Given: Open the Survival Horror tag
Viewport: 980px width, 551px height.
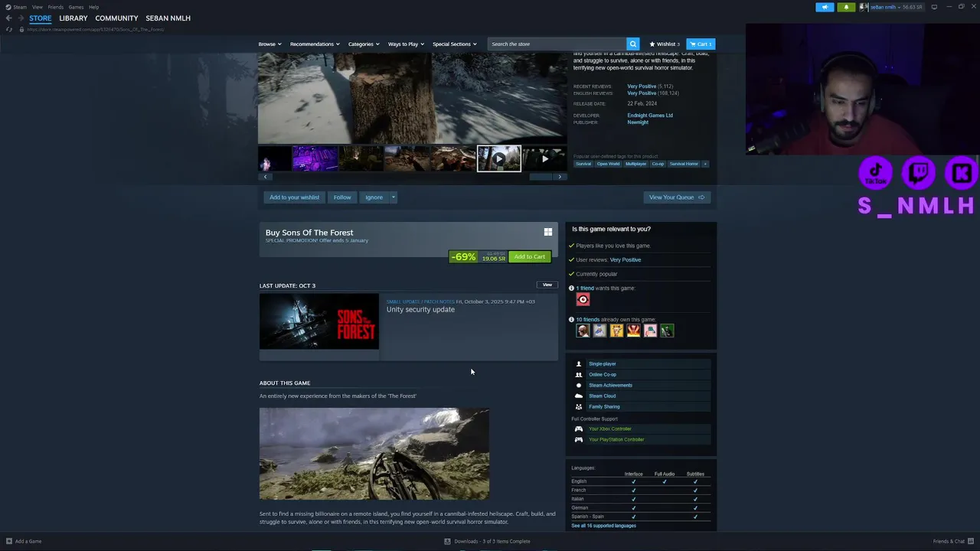Looking at the screenshot, I should pos(684,164).
